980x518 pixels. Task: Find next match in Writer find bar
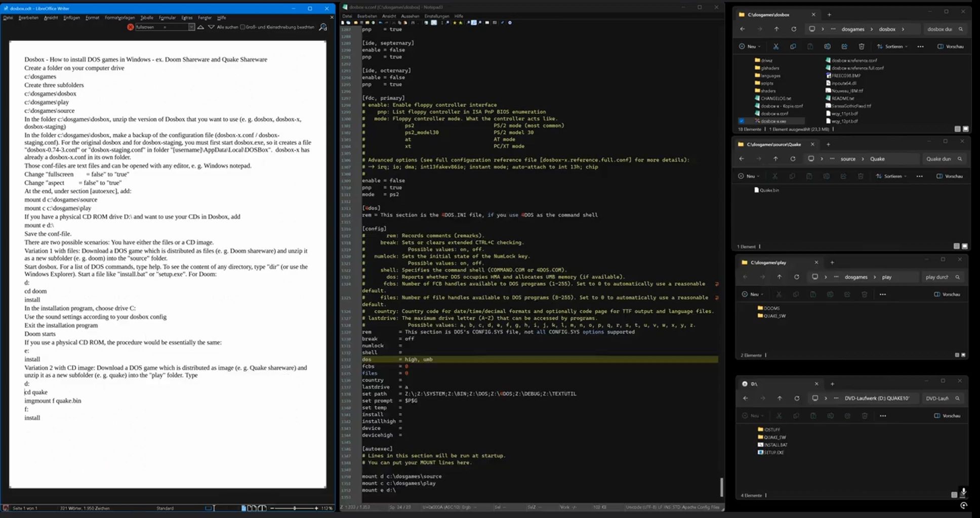211,27
